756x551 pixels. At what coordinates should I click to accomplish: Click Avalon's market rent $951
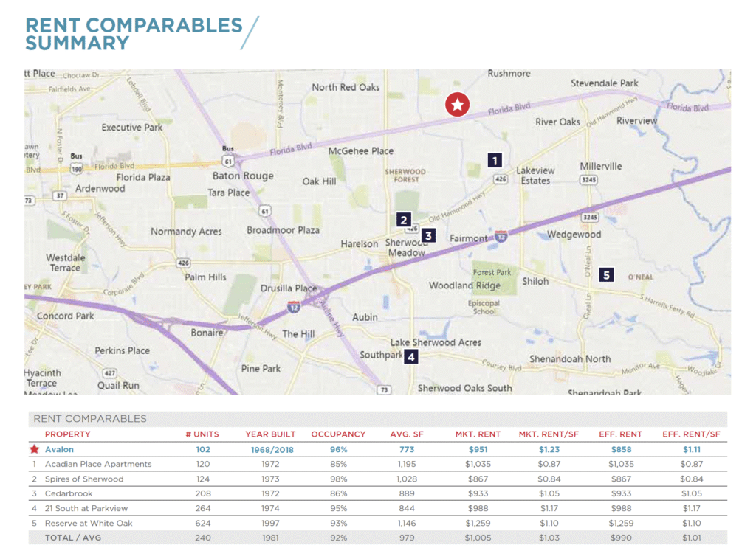(x=478, y=449)
